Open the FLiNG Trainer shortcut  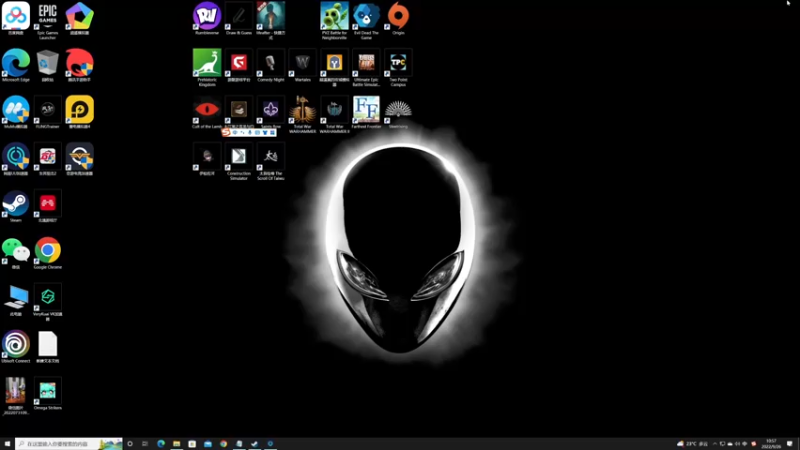[47, 112]
